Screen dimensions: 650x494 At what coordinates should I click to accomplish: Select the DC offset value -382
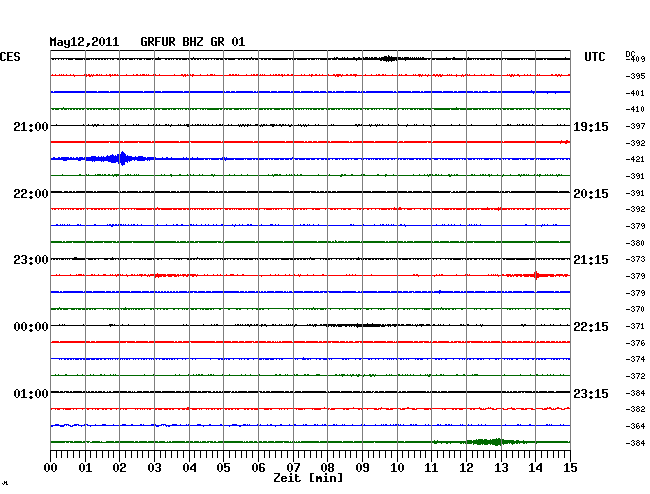pyautogui.click(x=635, y=409)
